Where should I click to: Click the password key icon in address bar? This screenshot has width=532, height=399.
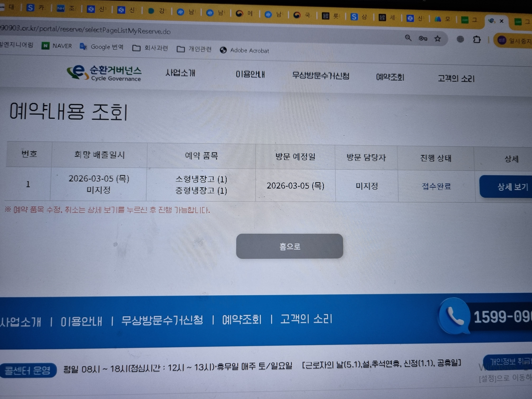click(x=423, y=38)
